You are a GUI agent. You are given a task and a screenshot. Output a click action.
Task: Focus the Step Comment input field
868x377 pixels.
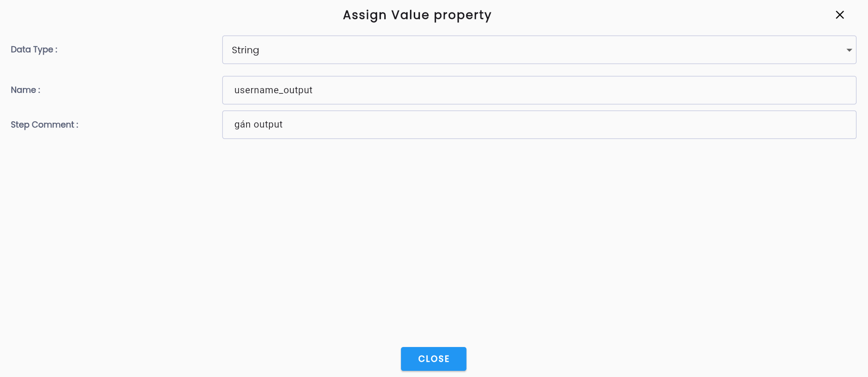539,125
